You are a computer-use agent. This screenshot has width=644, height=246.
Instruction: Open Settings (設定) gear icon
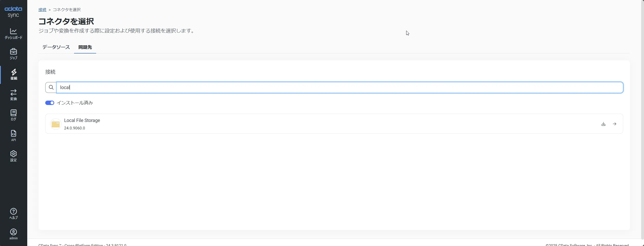[13, 156]
